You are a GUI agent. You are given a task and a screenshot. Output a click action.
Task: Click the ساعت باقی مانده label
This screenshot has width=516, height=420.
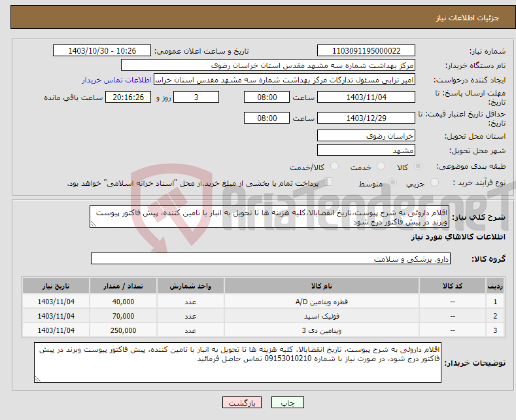(x=73, y=97)
